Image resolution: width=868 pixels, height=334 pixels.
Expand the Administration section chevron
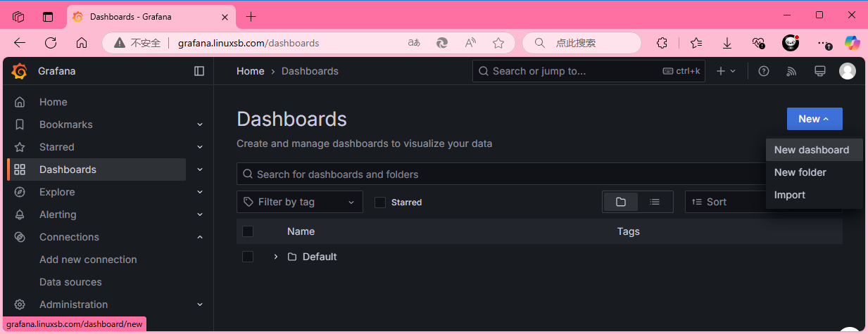[x=200, y=304]
